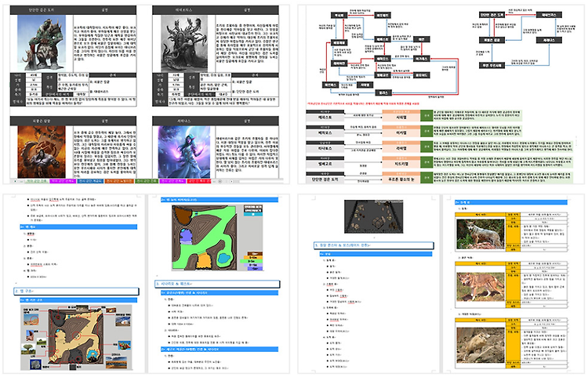Select the grayscale tree monster illustration

[x=184, y=43]
